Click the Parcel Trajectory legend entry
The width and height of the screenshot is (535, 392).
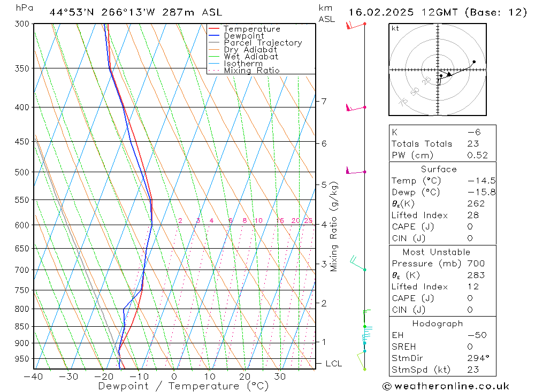255,43
